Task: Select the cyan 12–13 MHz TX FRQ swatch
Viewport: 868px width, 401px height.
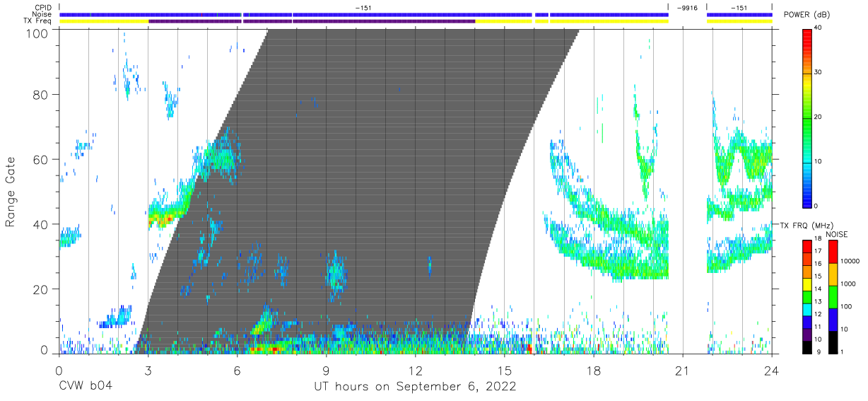Action: tap(807, 309)
